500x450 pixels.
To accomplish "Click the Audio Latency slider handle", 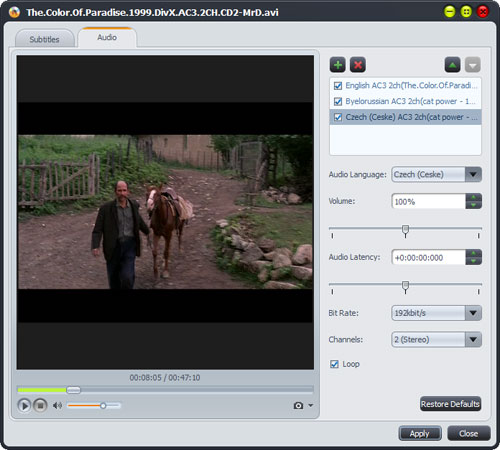I will 405,286.
